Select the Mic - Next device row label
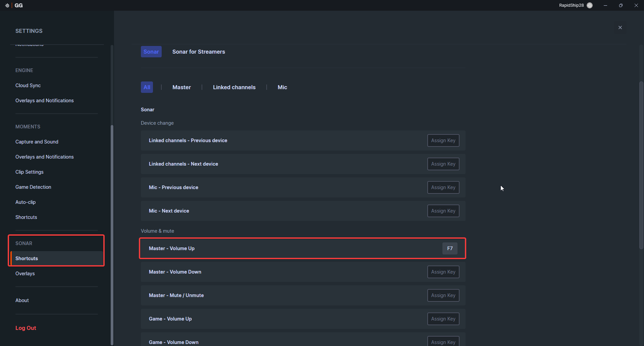The image size is (644, 346). [x=169, y=211]
